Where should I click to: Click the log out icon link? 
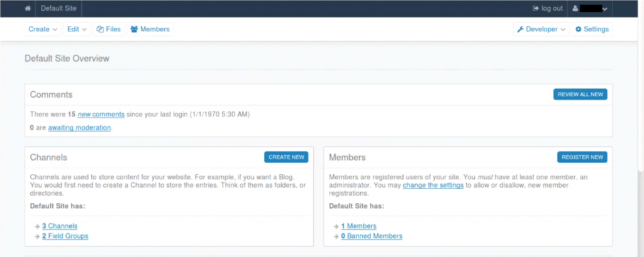tap(548, 8)
